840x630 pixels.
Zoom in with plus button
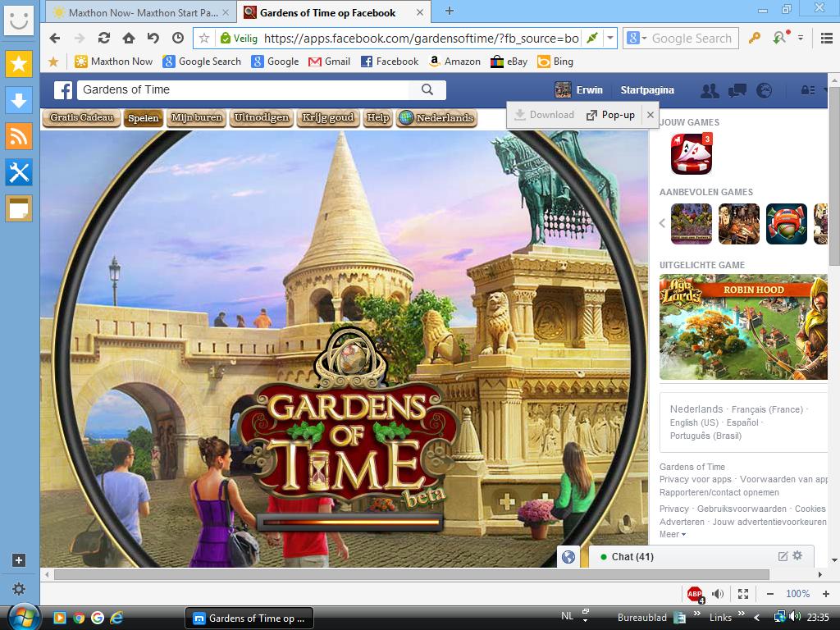click(x=825, y=594)
